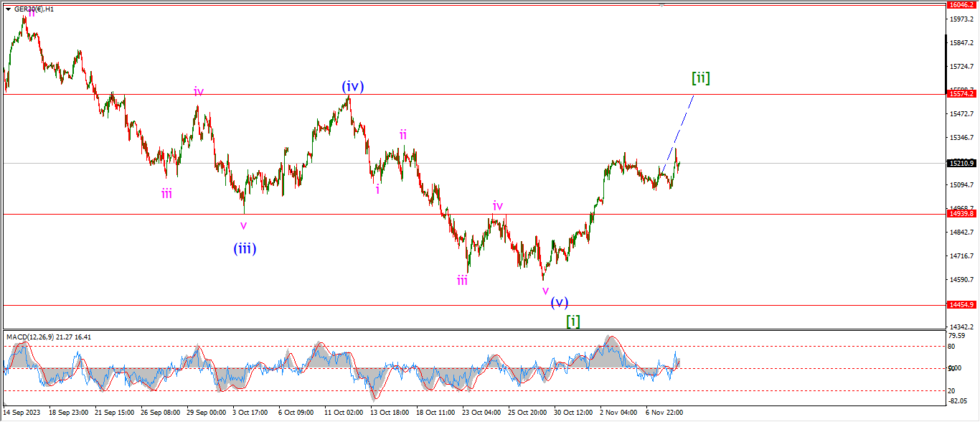Click the chart shift triangle marker at top
This screenshot has width=980, height=422.
pos(661,5)
